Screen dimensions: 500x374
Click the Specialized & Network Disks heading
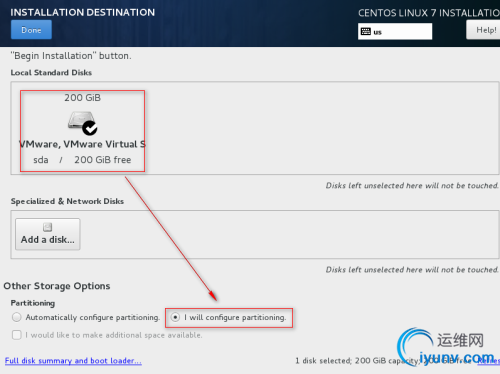click(x=67, y=201)
